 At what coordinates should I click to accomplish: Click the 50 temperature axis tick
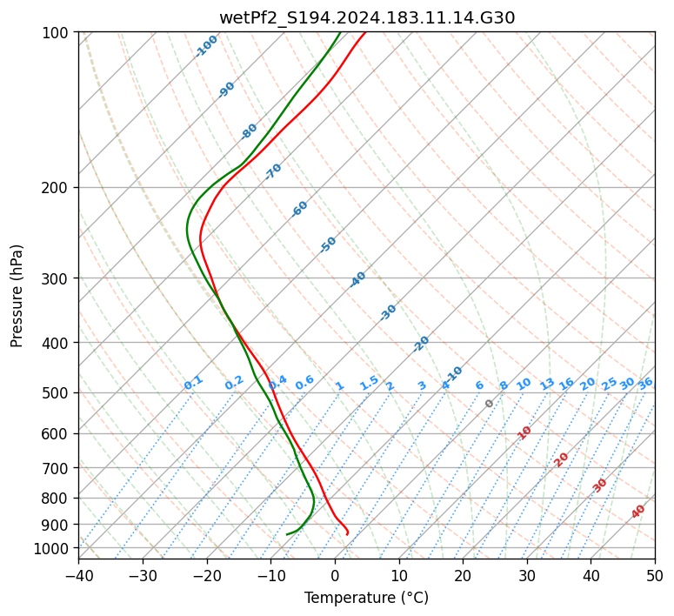click(655, 575)
